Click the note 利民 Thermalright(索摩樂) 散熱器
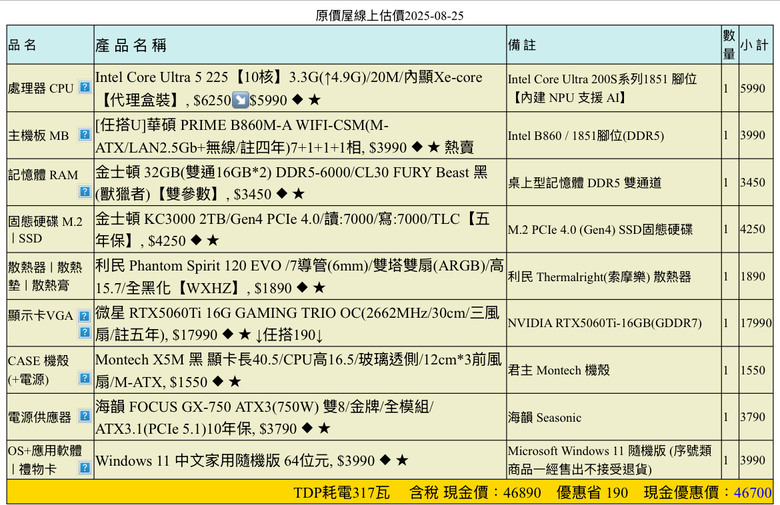Screen dimensions: 780x505 [599, 277]
